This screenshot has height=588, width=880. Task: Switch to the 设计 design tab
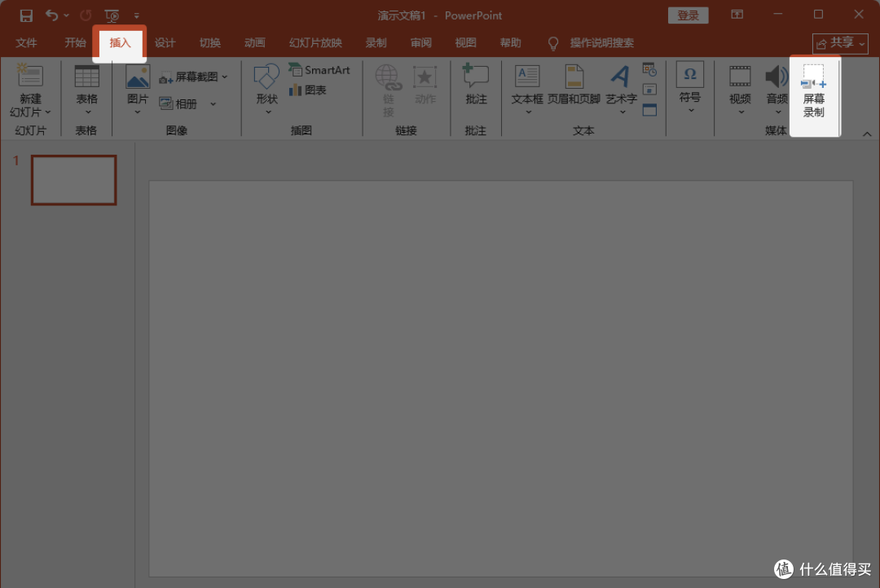point(165,42)
